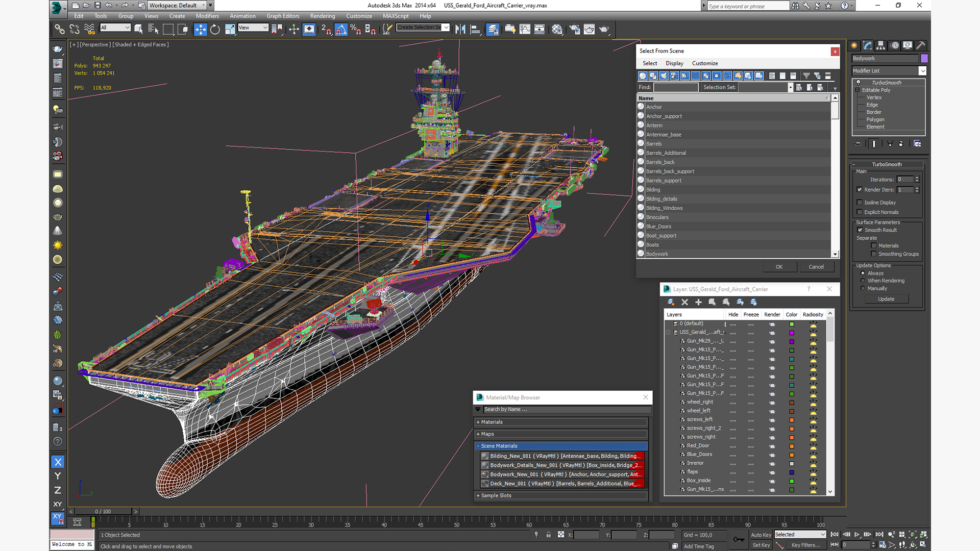The width and height of the screenshot is (980, 551).
Task: Open the Material Editor teapot icon
Action: click(x=557, y=30)
